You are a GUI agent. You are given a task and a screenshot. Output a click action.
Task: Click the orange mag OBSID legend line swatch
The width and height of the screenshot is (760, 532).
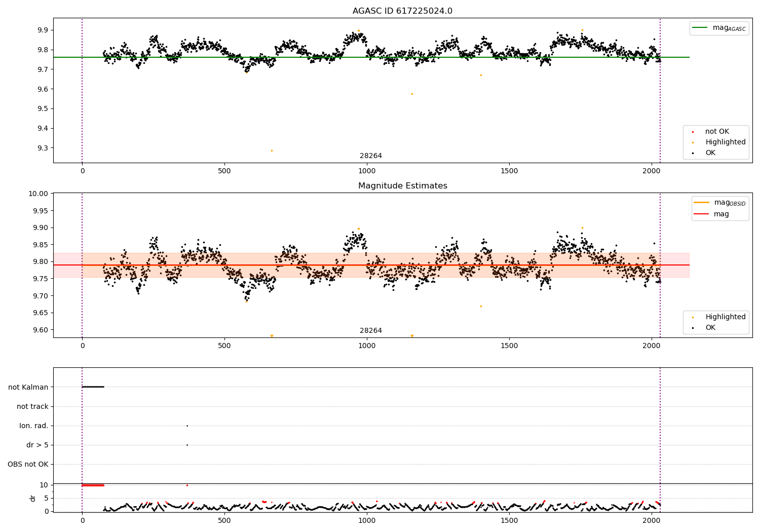pyautogui.click(x=702, y=203)
